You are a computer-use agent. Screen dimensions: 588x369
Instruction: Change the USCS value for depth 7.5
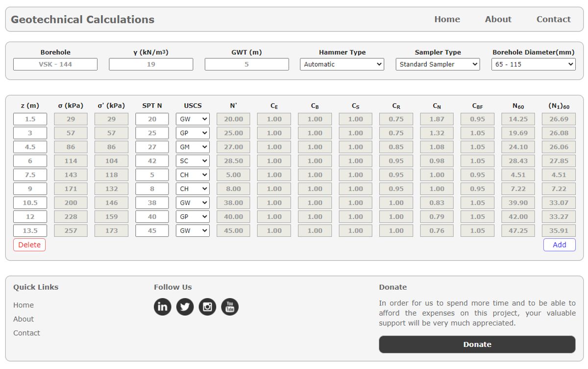pyautogui.click(x=193, y=175)
